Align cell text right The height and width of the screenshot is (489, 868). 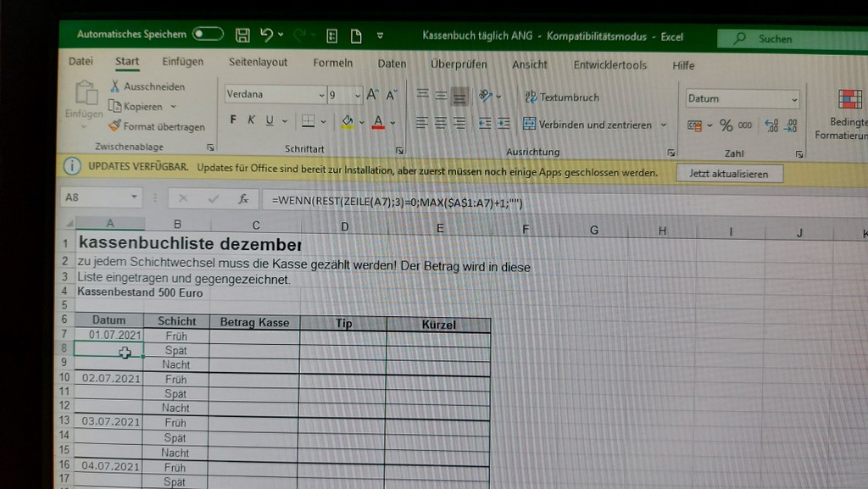459,123
